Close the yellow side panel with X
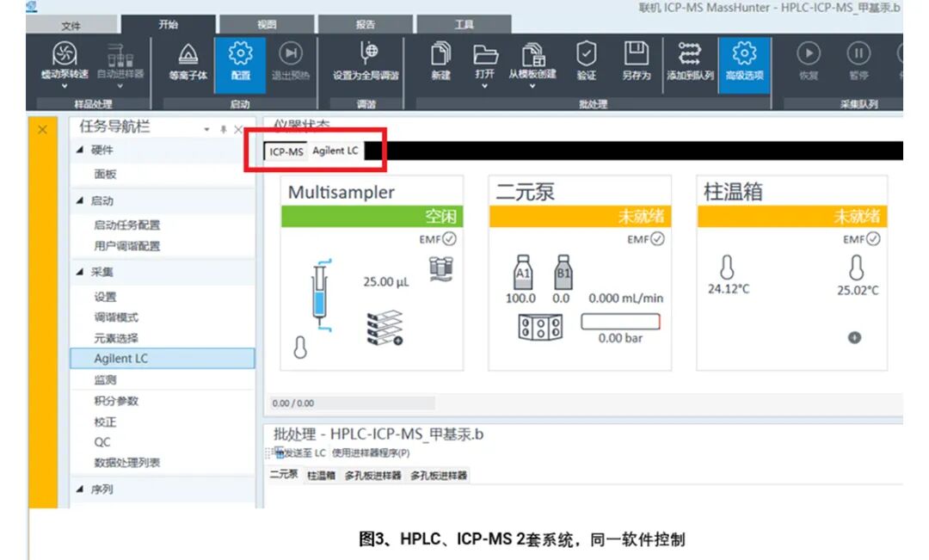The image size is (929, 560). (42, 129)
